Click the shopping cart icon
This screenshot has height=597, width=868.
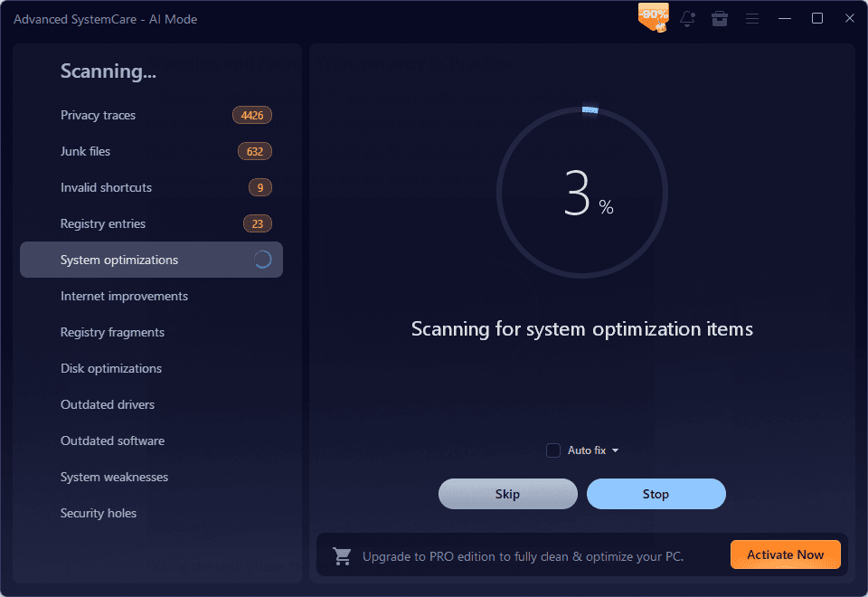point(342,555)
